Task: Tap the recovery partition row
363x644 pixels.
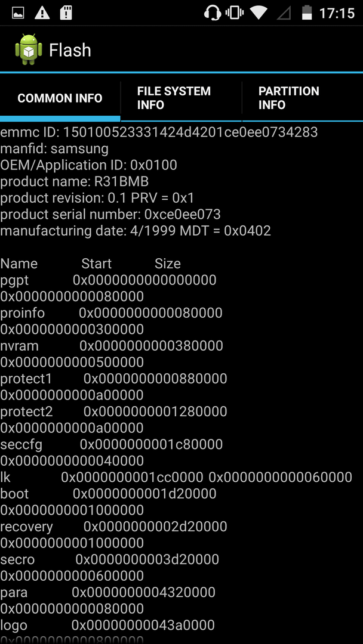Action: pos(113,535)
